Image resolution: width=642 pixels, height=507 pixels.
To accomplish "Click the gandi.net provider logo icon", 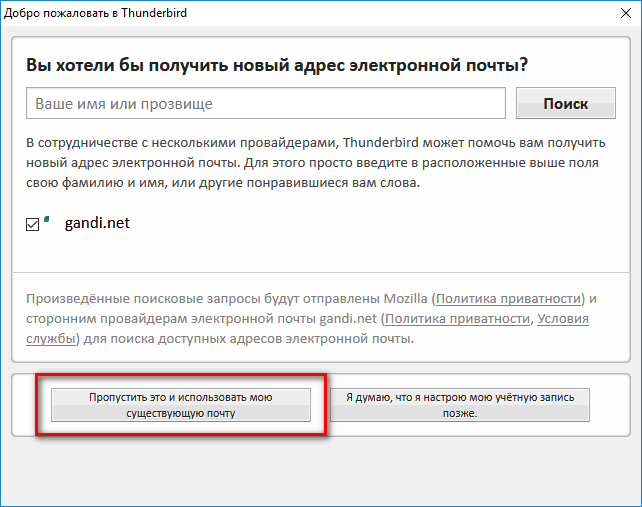I will click(47, 220).
